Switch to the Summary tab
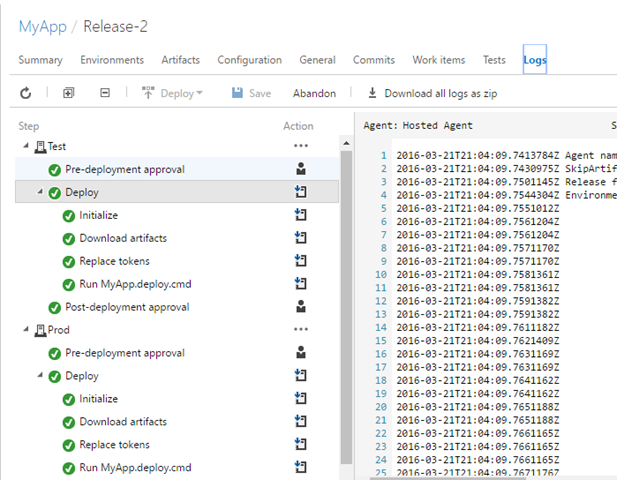The width and height of the screenshot is (617, 480). (x=41, y=60)
